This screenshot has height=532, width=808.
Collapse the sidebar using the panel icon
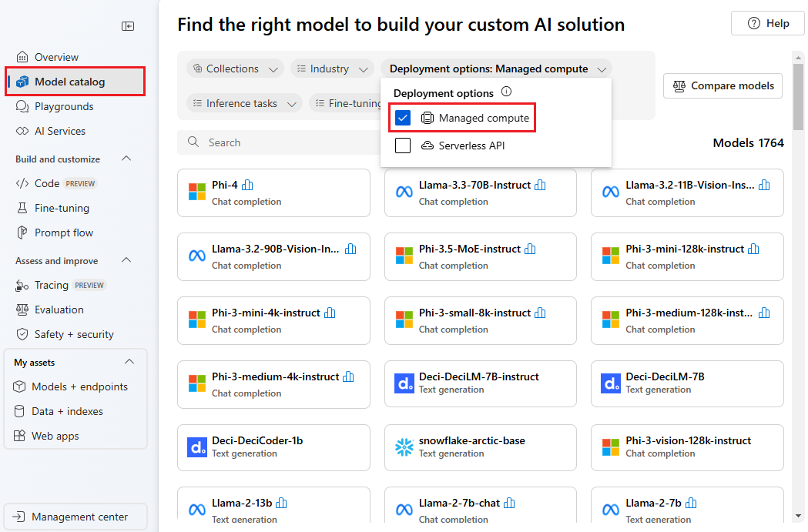pos(128,26)
